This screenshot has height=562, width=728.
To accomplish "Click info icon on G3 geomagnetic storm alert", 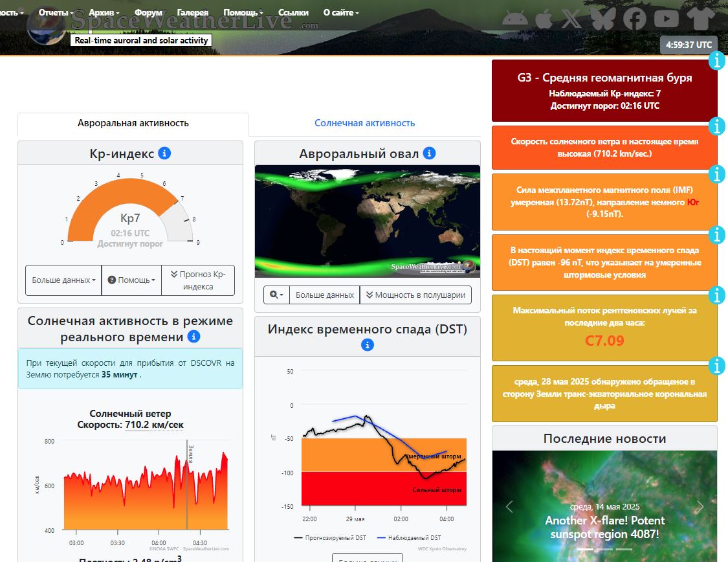I will coord(717,60).
